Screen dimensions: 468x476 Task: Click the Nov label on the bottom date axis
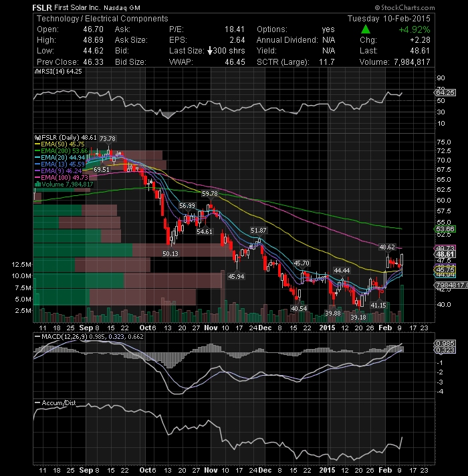click(x=211, y=470)
